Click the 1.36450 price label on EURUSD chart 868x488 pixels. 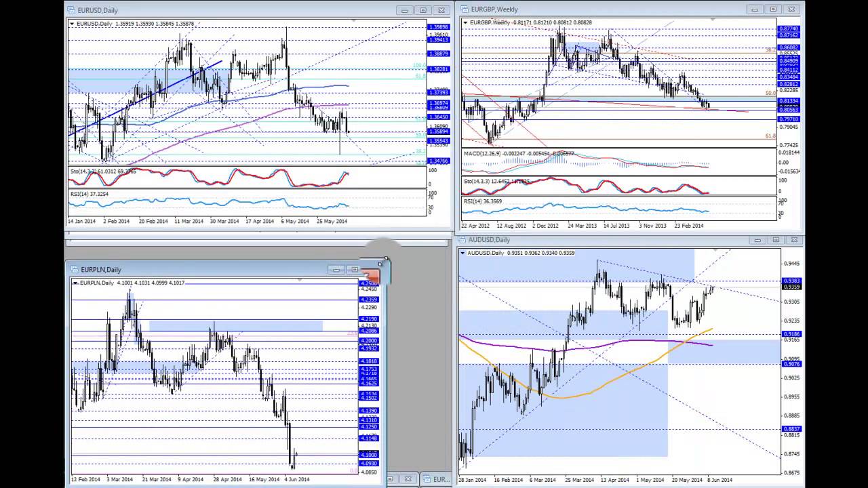(x=438, y=117)
